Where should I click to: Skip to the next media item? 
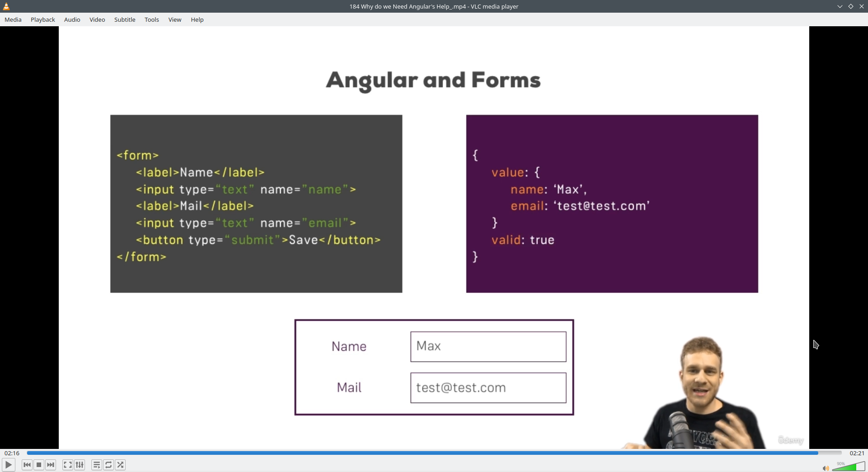pyautogui.click(x=51, y=465)
